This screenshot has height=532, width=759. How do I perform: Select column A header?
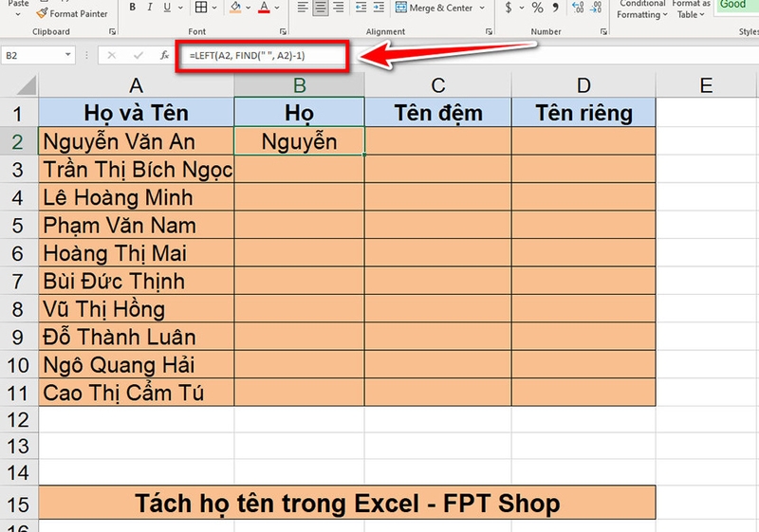coord(137,85)
